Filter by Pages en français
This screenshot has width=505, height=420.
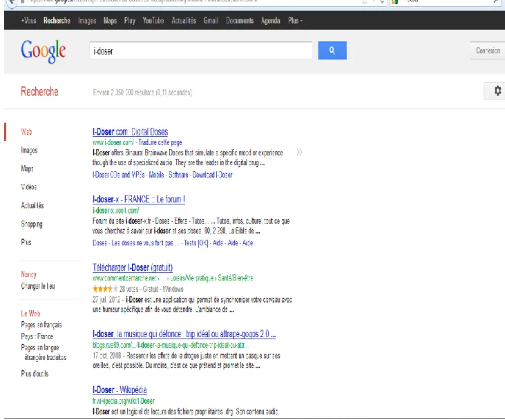point(41,325)
